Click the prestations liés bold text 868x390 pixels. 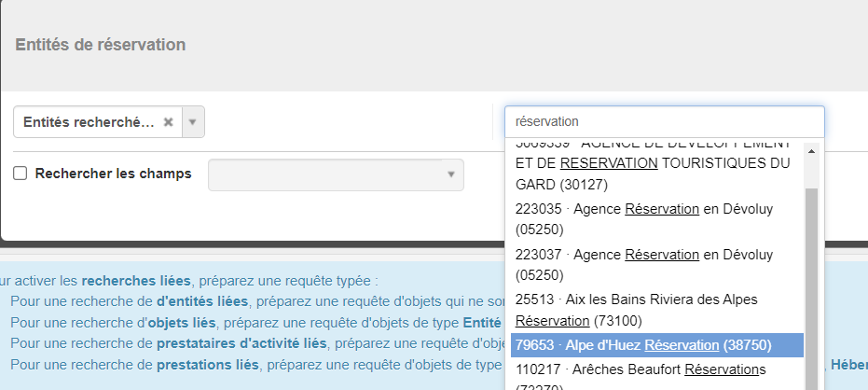(208, 365)
